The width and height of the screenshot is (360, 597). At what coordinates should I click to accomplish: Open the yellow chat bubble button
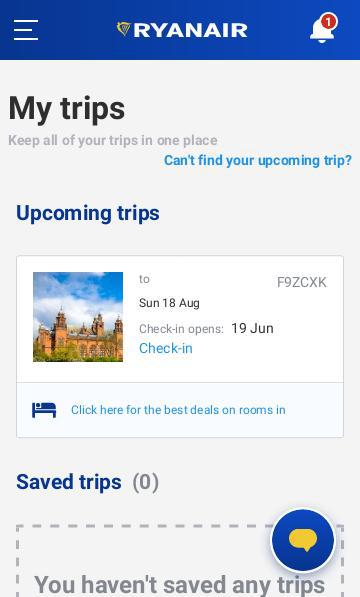tap(303, 540)
